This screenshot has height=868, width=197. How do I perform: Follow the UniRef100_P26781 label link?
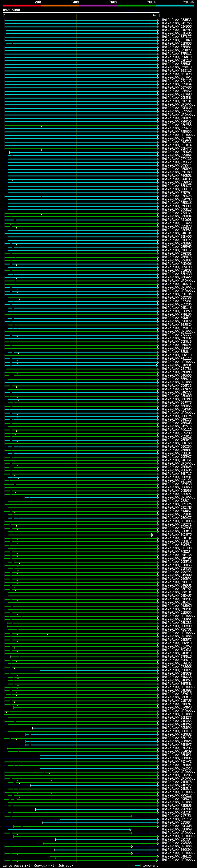coord(176,629)
